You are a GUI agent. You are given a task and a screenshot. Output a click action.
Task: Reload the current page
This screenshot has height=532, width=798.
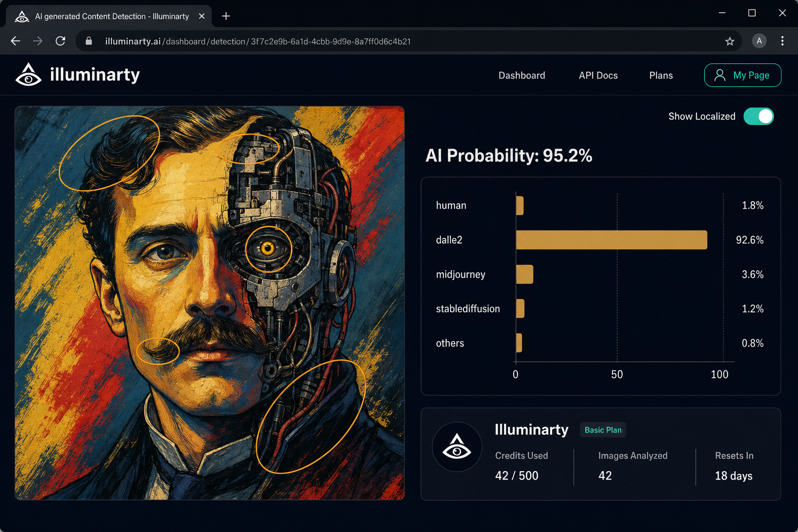point(60,41)
